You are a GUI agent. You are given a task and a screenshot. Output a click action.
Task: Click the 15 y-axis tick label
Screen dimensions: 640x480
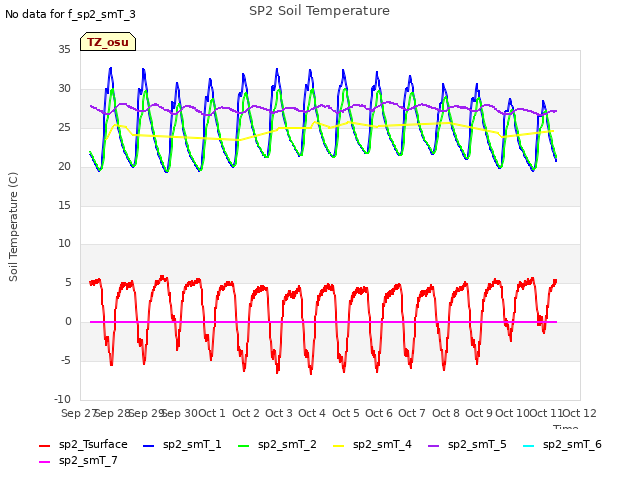[x=64, y=205]
